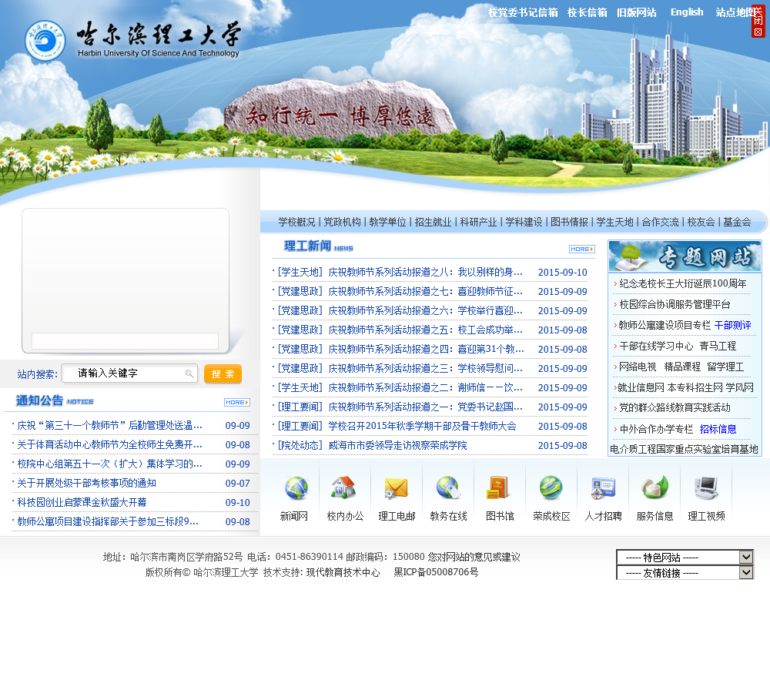This screenshot has width=770, height=700.
Task: Open the 图书馆 books icon
Action: click(x=499, y=487)
